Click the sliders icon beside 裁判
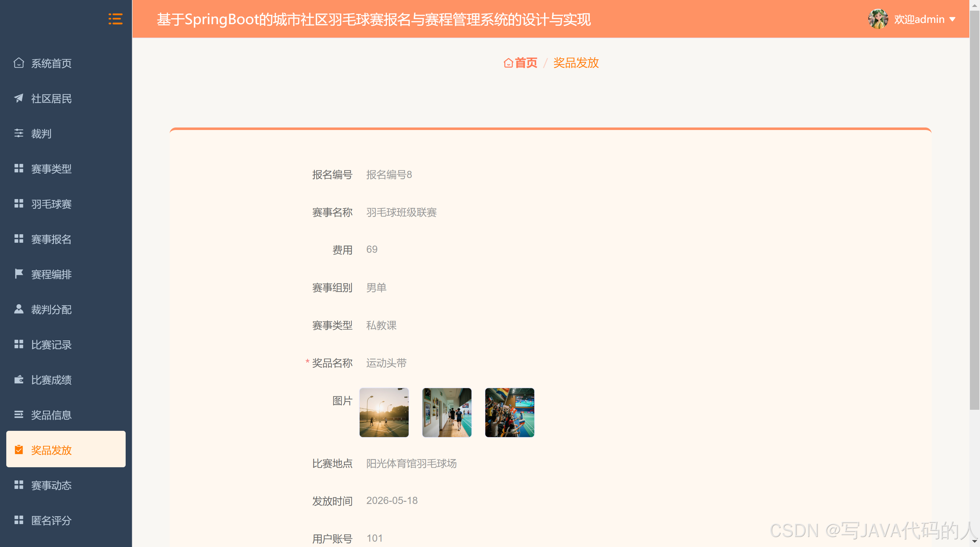 pyautogui.click(x=19, y=133)
